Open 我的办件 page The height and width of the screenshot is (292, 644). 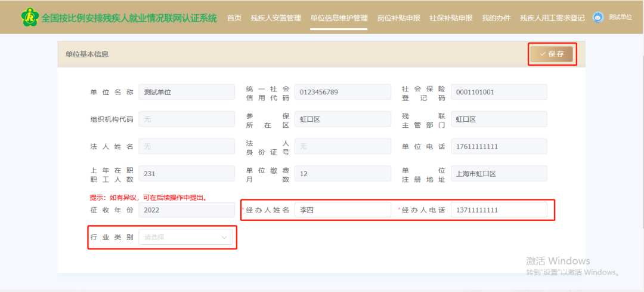click(x=496, y=18)
